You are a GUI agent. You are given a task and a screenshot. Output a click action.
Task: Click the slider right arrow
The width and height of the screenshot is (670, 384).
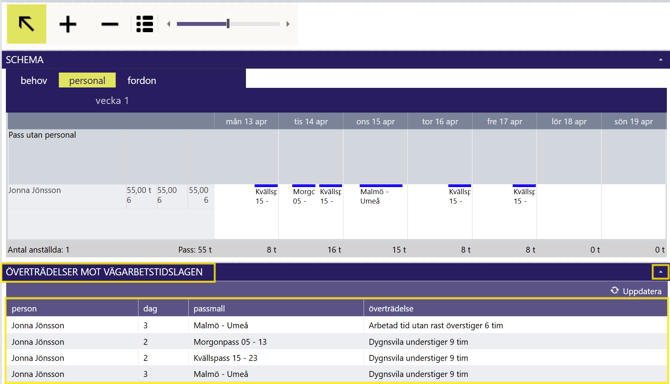288,24
